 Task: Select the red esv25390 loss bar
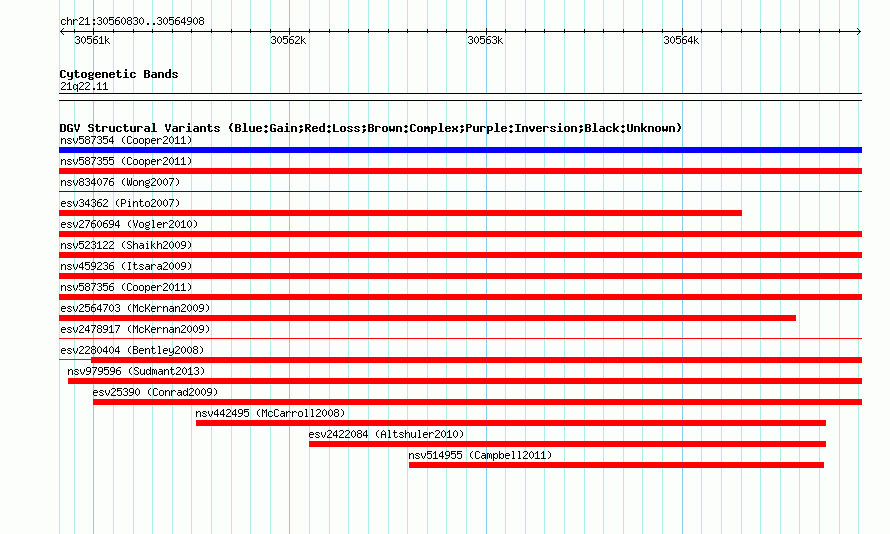point(477,402)
